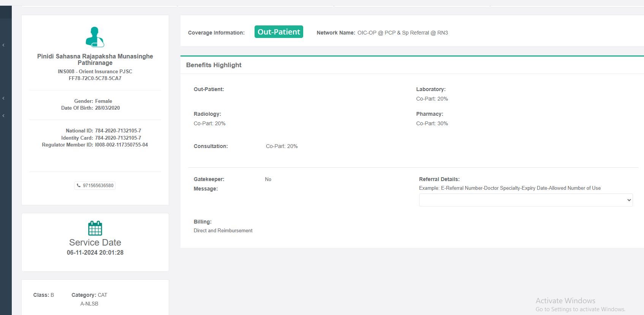Expand the topmost sidebar chevron arrow
This screenshot has width=644, height=315.
coord(3,45)
